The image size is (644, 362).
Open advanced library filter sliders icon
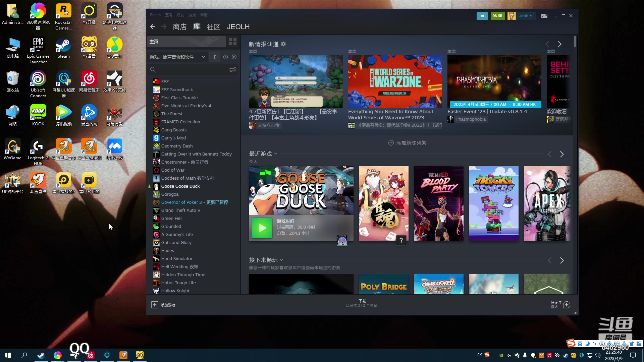click(232, 69)
